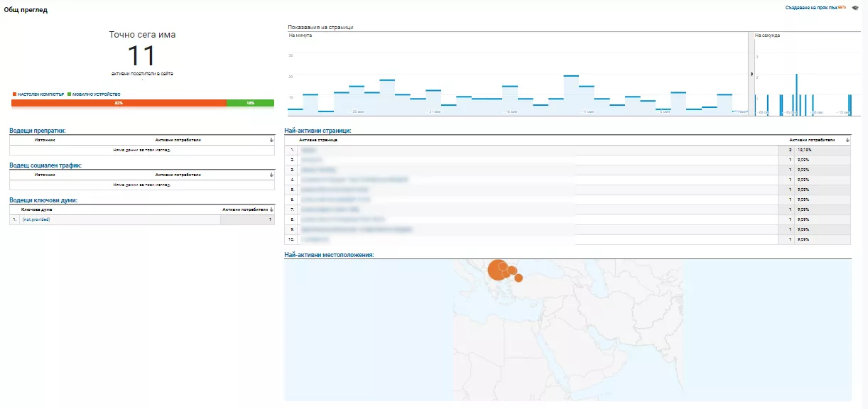Open the Най-активни страници report
This screenshot has width=868, height=409.
click(318, 131)
